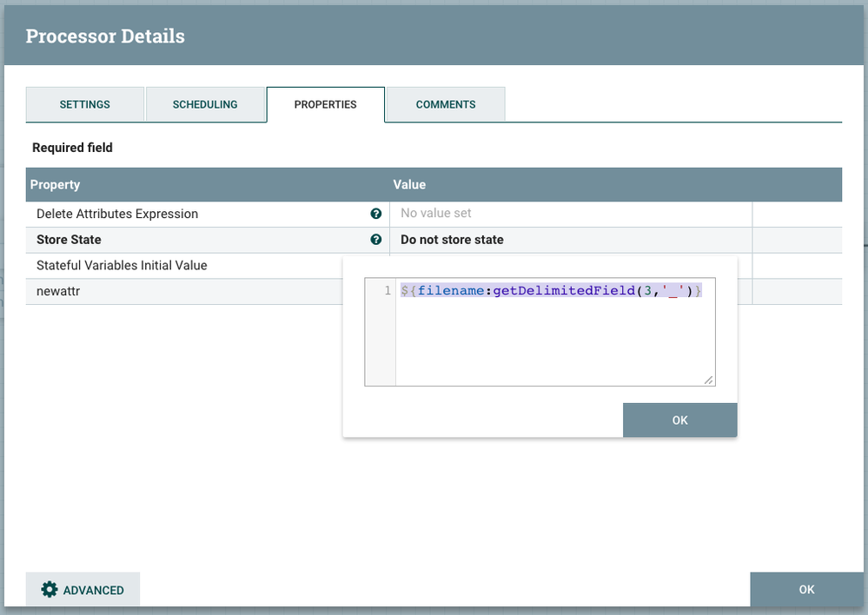Confirm the expression editor with OK
This screenshot has width=868, height=615.
click(x=679, y=420)
